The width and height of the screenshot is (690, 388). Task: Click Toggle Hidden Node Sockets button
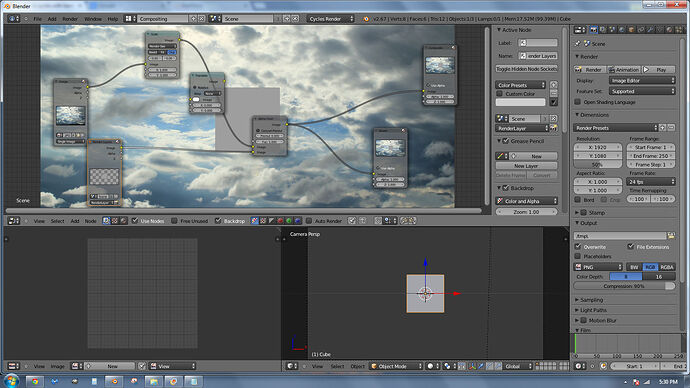pos(526,69)
